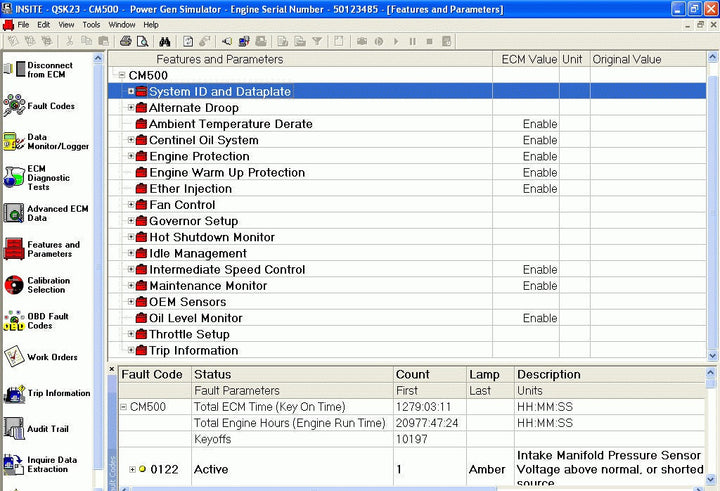Expand the Alternate Droop node
The height and width of the screenshot is (491, 720).
tap(131, 107)
